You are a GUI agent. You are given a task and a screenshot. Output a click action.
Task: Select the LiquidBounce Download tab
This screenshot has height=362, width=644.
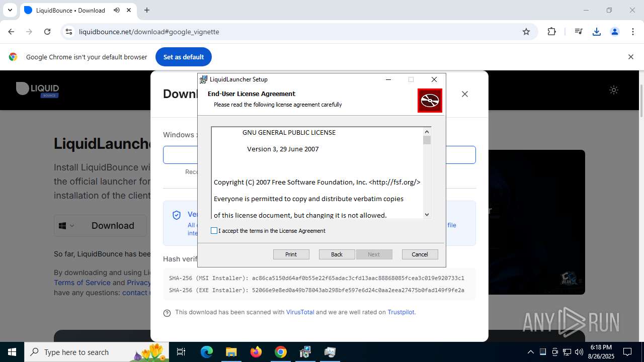[x=70, y=10]
